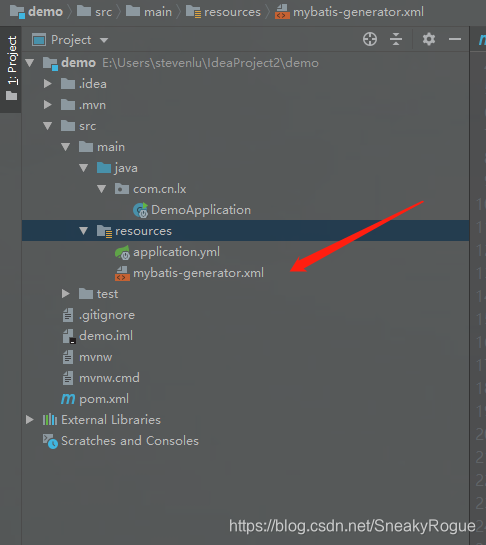This screenshot has width=486, height=545.
Task: Select the demo.iml file
Action: point(106,336)
